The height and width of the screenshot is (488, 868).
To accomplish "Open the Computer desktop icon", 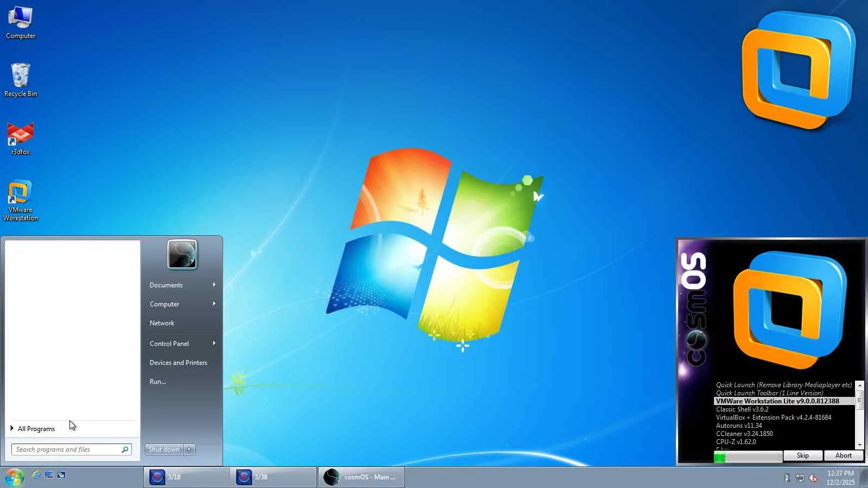I will coord(21,23).
